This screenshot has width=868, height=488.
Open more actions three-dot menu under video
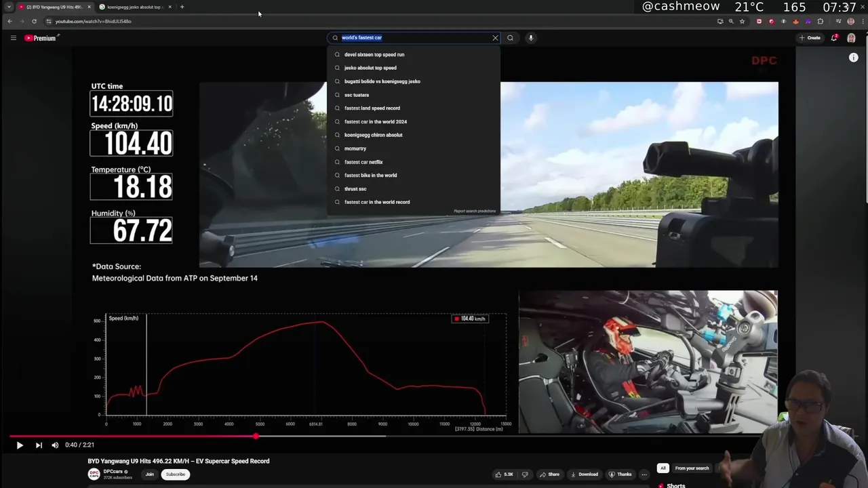coord(644,474)
